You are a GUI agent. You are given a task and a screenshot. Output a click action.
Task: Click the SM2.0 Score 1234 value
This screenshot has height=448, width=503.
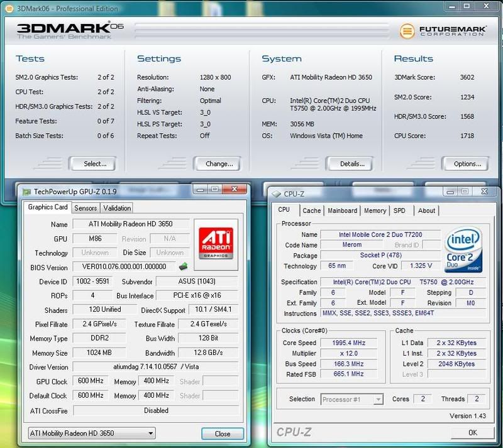467,97
